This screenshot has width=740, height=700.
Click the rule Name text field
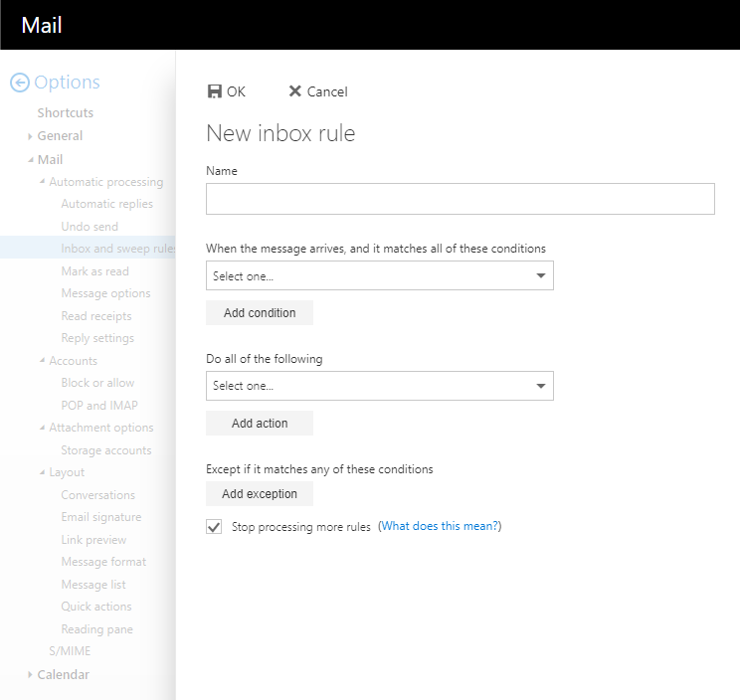point(460,199)
